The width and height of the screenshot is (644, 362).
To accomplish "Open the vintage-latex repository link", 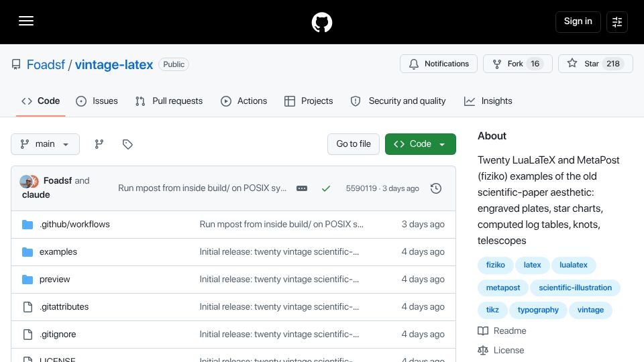I will click(114, 64).
